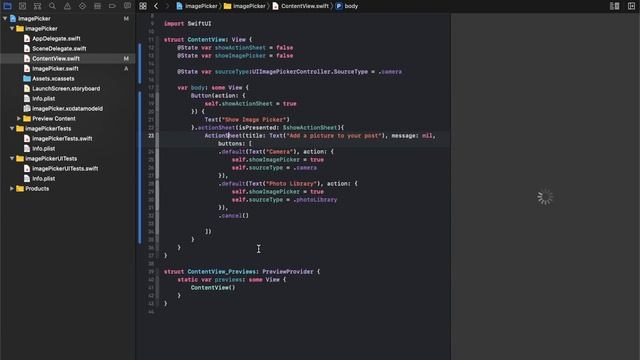Go forward with the right chevron
Viewport: 640px width, 360px height.
[x=167, y=6]
